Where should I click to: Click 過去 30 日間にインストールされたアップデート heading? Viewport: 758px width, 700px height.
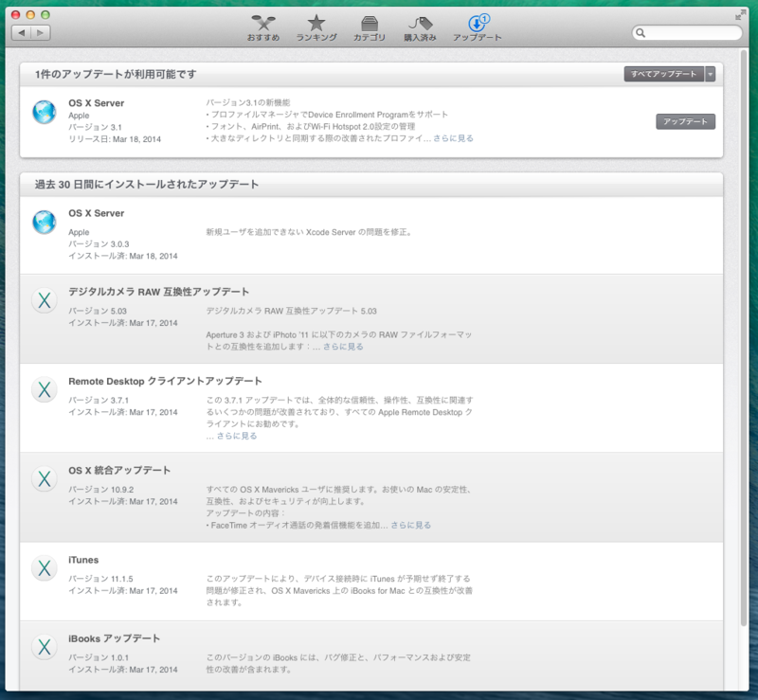(147, 184)
